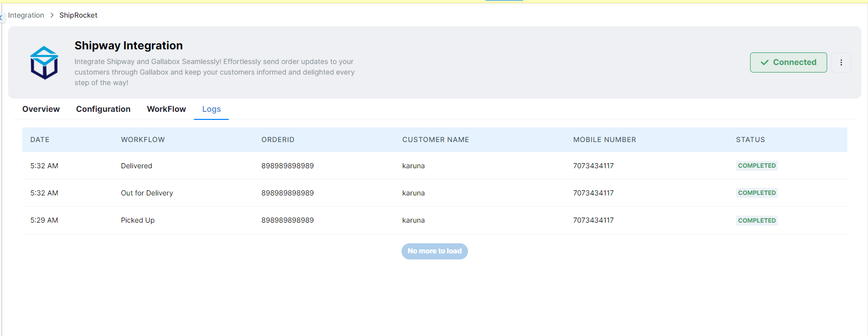Select the Picked Up workflow row

pyautogui.click(x=434, y=220)
